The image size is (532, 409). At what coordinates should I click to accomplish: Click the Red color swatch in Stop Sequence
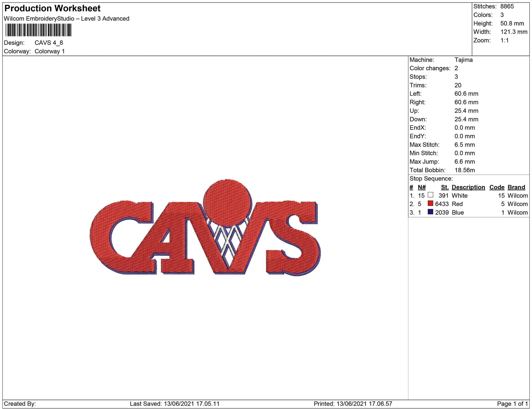pos(430,204)
